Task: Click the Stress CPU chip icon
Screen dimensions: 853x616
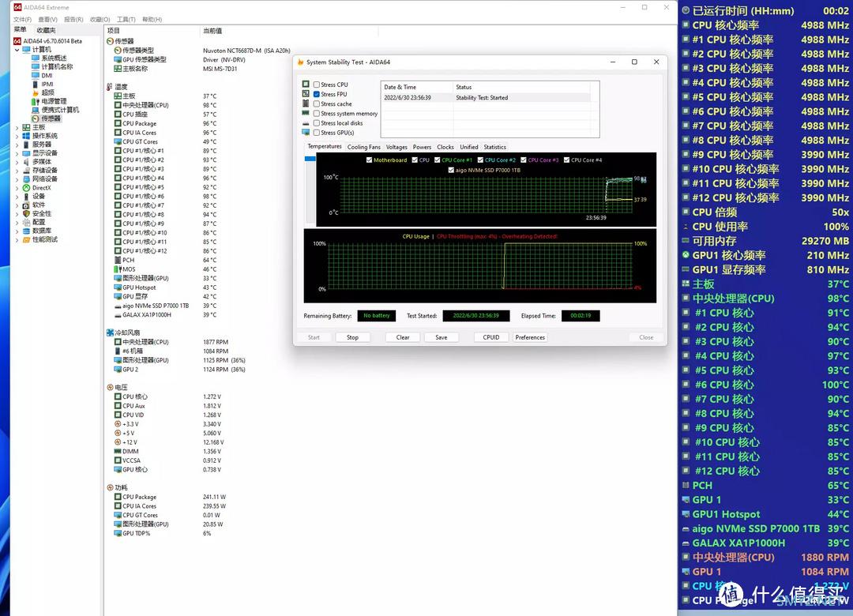Action: (x=306, y=84)
